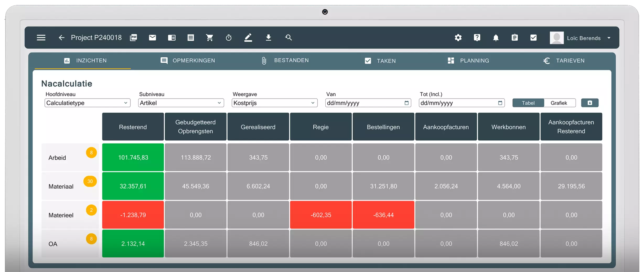Click the envelope mail icon
The width and height of the screenshot is (644, 272).
point(152,38)
